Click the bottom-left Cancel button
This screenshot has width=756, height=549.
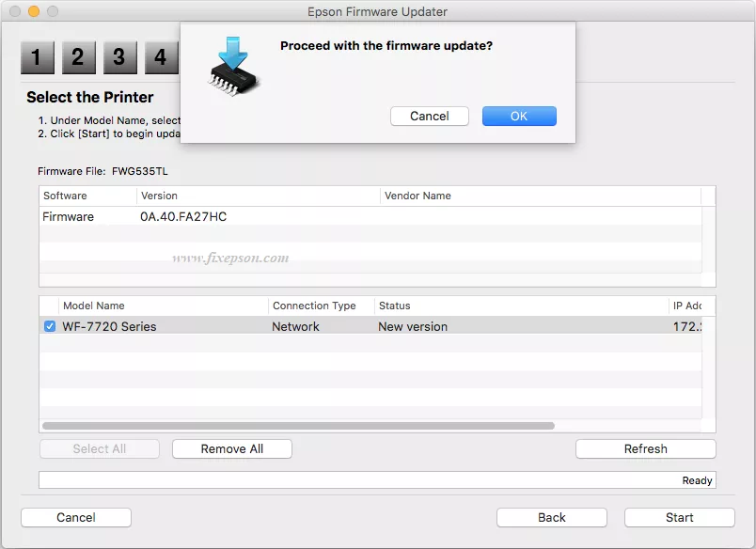76,518
